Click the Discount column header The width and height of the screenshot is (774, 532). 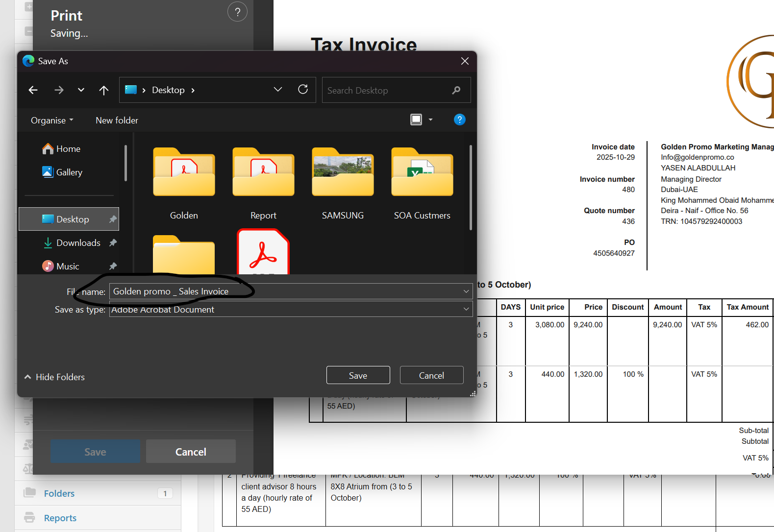pyautogui.click(x=628, y=307)
